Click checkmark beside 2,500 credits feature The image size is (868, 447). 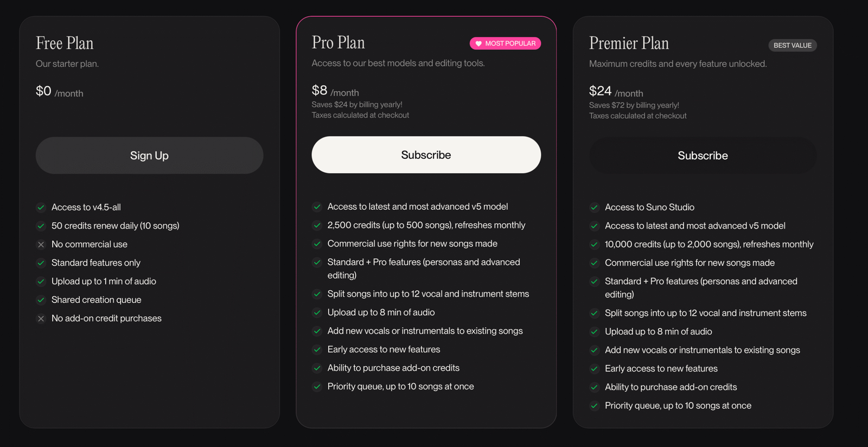(317, 225)
